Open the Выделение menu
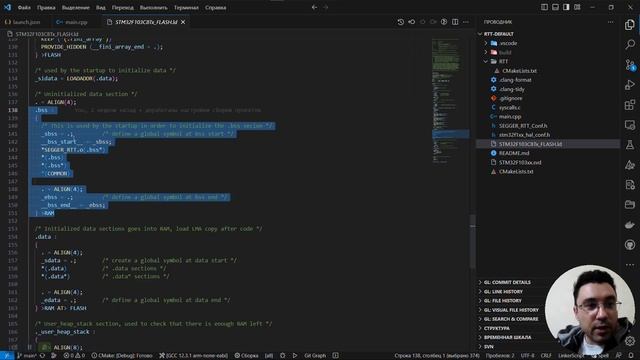 [76, 7]
